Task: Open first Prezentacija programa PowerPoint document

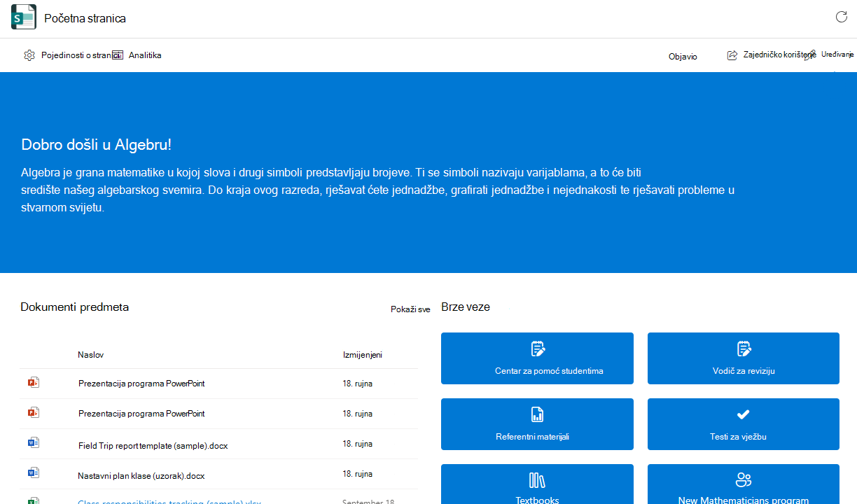Action: coord(141,384)
